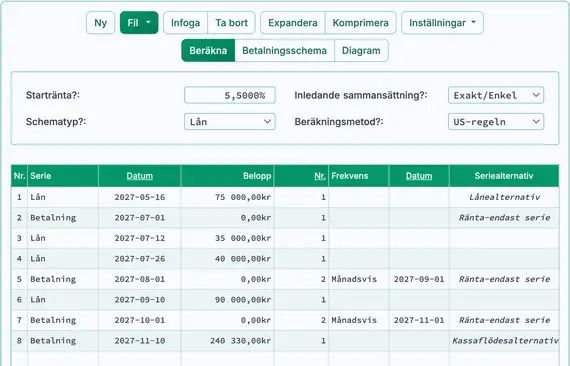Click the Seriealternativ column header
This screenshot has height=366, width=570.
[x=504, y=176]
